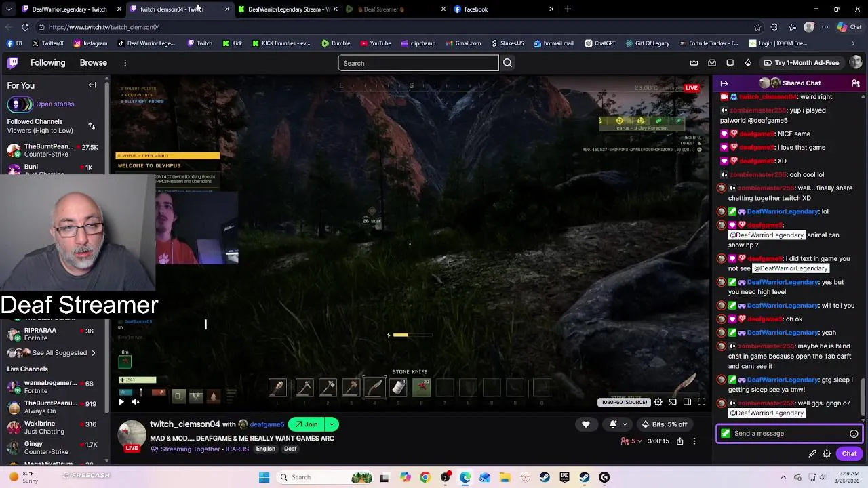
Task: Open the Windows Start menu
Action: coord(264,477)
